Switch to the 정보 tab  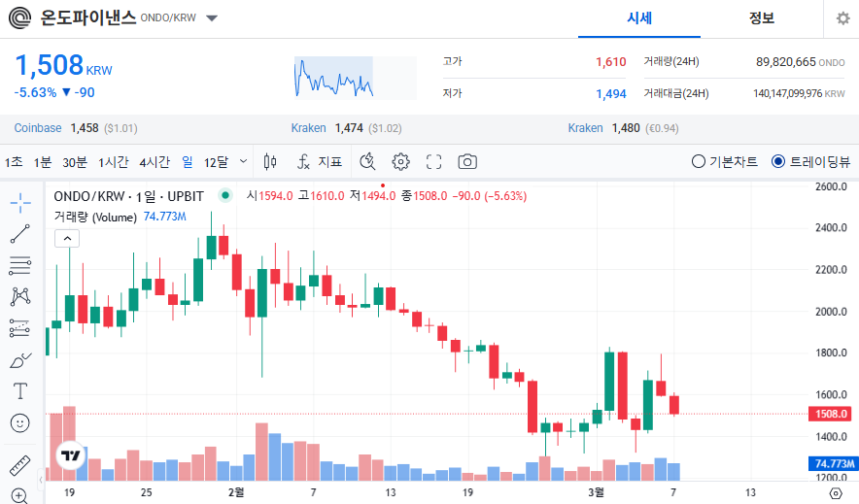(762, 18)
